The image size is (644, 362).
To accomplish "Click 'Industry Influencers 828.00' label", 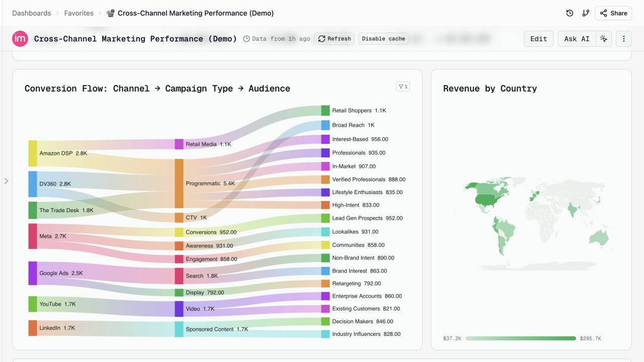I will [x=366, y=334].
